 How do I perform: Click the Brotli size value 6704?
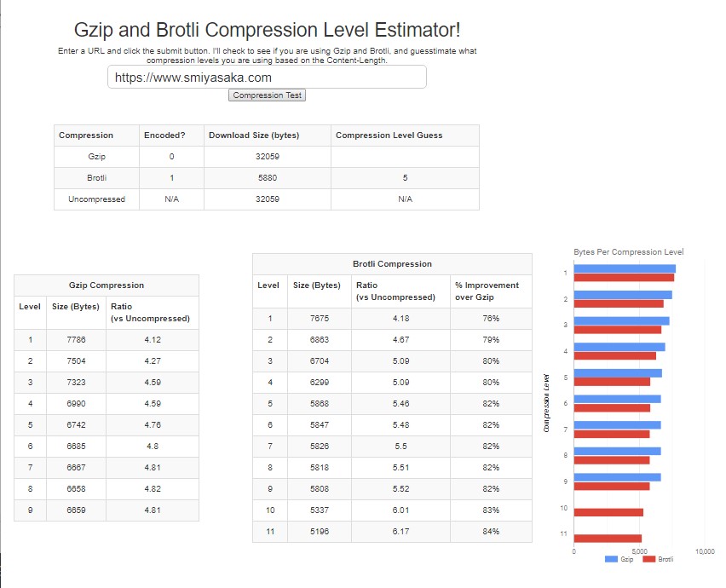[x=320, y=361]
